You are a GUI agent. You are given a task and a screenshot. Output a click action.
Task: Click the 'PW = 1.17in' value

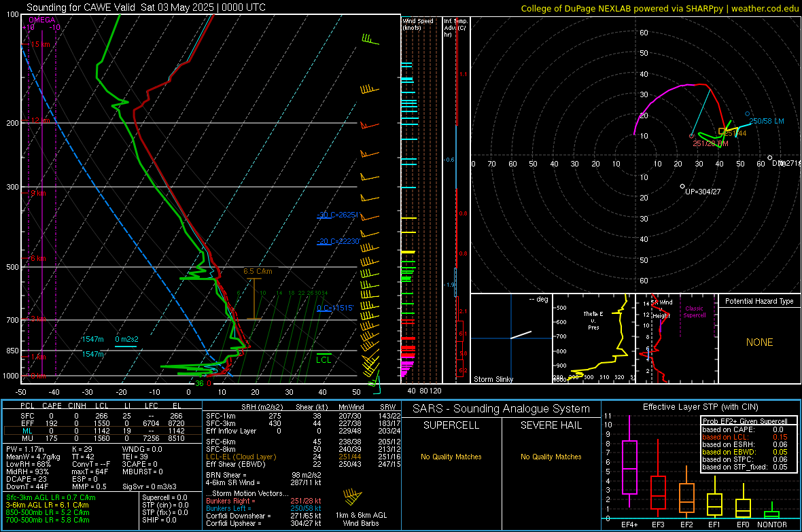pyautogui.click(x=25, y=449)
